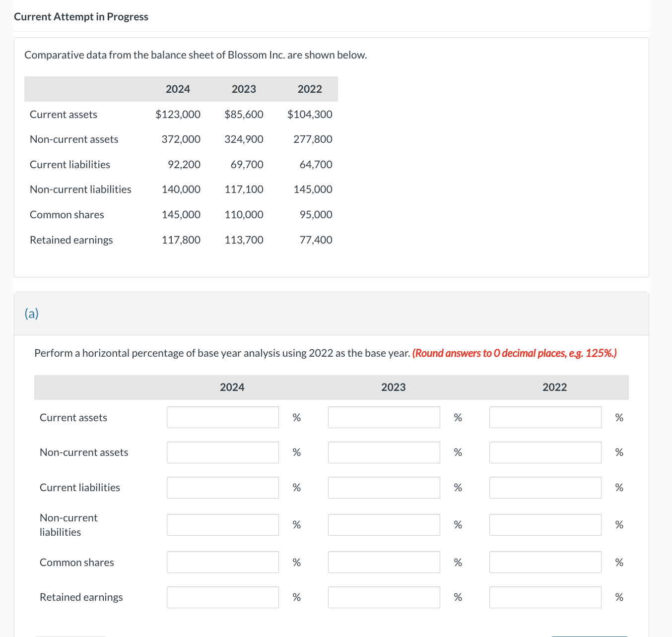
Task: Select the 2022 Non-current assets input box
Action: click(545, 452)
